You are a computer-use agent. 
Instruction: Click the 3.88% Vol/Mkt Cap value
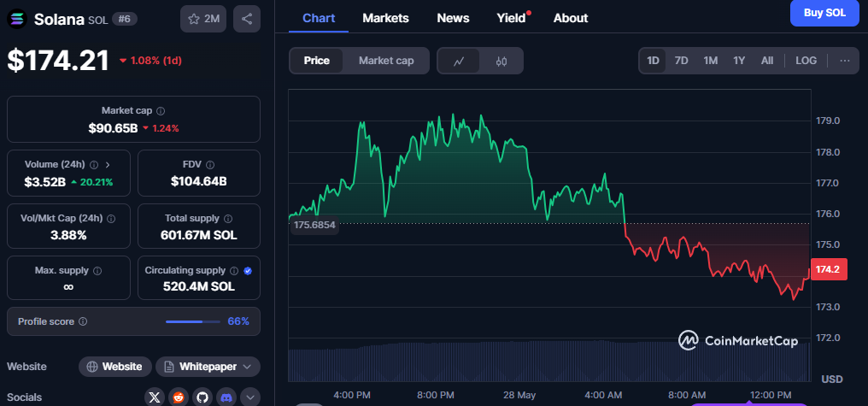(x=68, y=235)
